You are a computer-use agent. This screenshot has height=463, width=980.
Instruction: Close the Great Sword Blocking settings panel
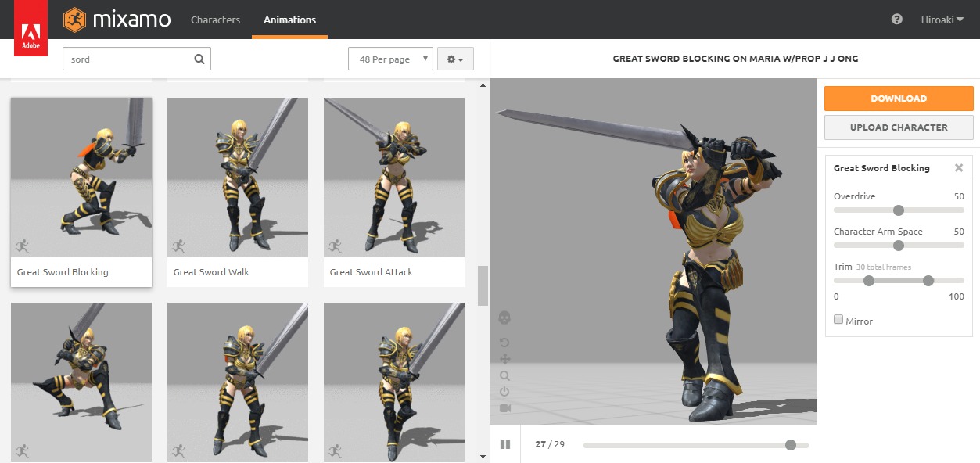959,168
